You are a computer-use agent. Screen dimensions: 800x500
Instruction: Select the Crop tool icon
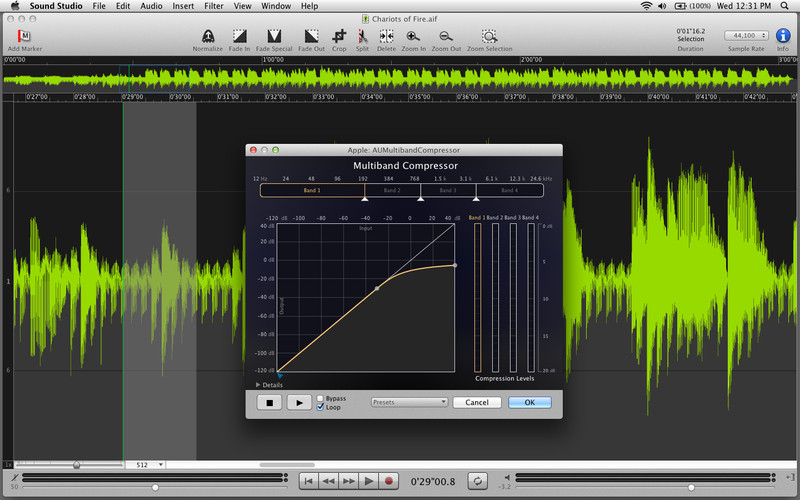(339, 36)
